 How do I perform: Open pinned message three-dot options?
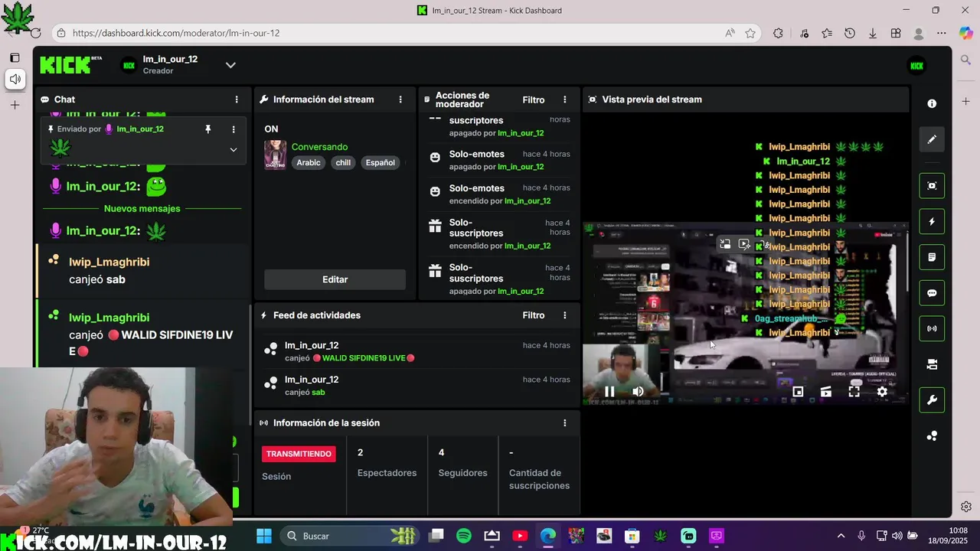coord(234,129)
